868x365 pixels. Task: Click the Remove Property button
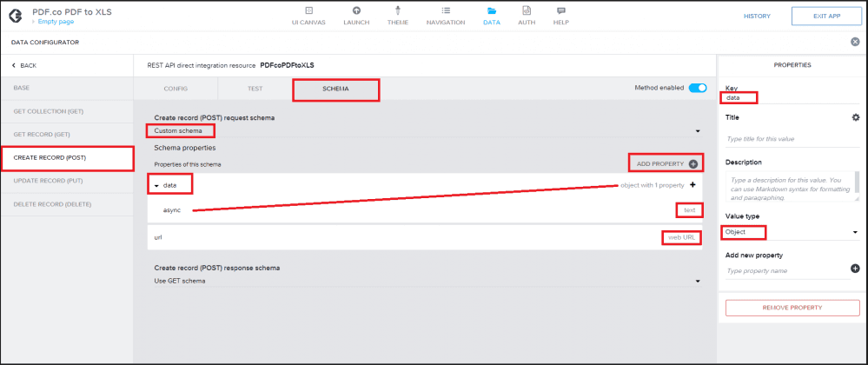[x=792, y=308]
